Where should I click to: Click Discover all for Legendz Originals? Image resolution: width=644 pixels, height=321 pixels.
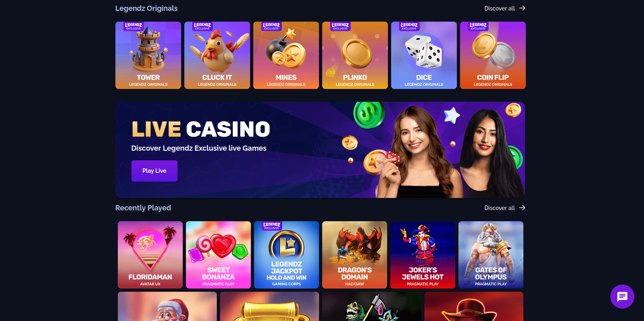click(x=499, y=8)
